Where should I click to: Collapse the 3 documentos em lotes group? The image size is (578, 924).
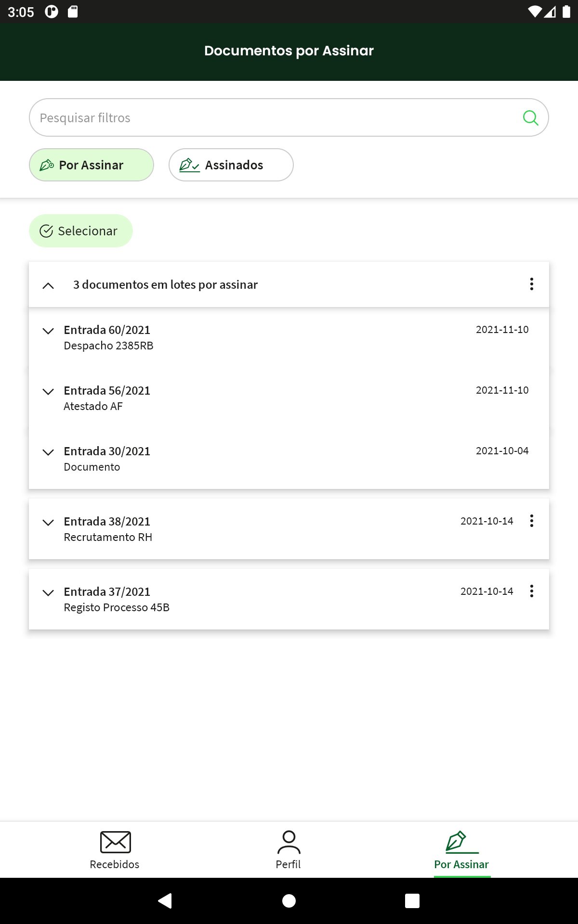(x=48, y=285)
